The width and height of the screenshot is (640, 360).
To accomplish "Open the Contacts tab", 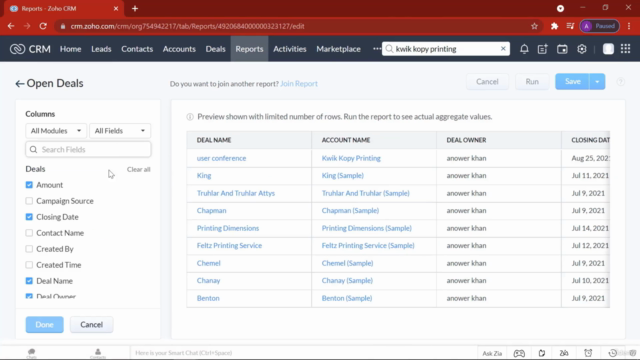I will pos(137,49).
